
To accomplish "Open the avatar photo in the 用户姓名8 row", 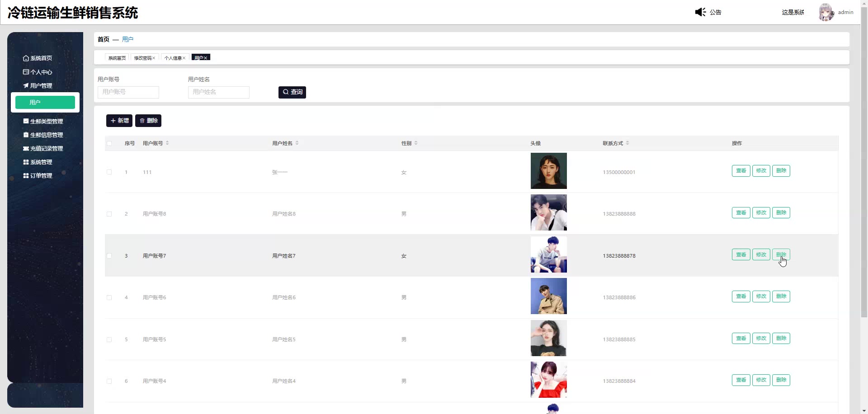I will [549, 212].
